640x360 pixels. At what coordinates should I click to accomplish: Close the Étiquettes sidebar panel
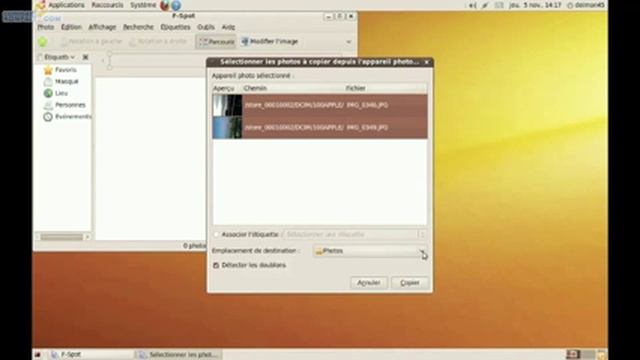point(85,57)
